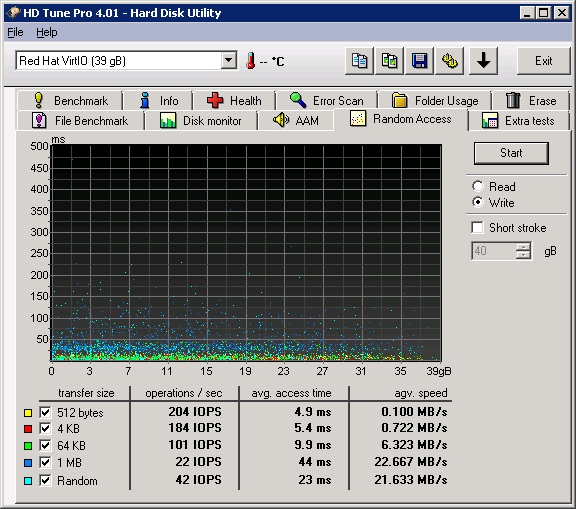Click the short stroke size input field
Screen dimensions: 576x509
coord(494,251)
